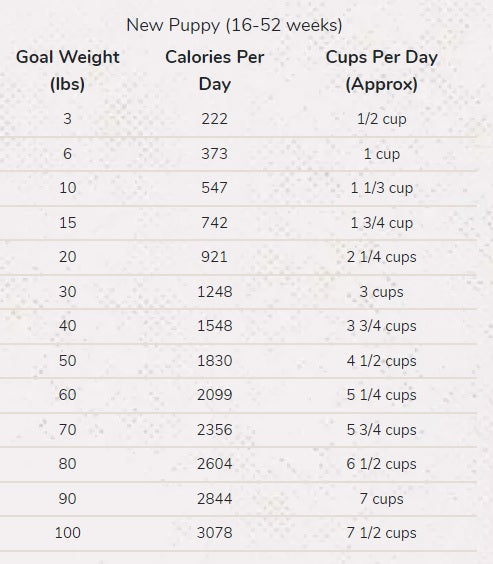The width and height of the screenshot is (493, 564).
Task: Click the 3078 calories value
Action: 215,533
